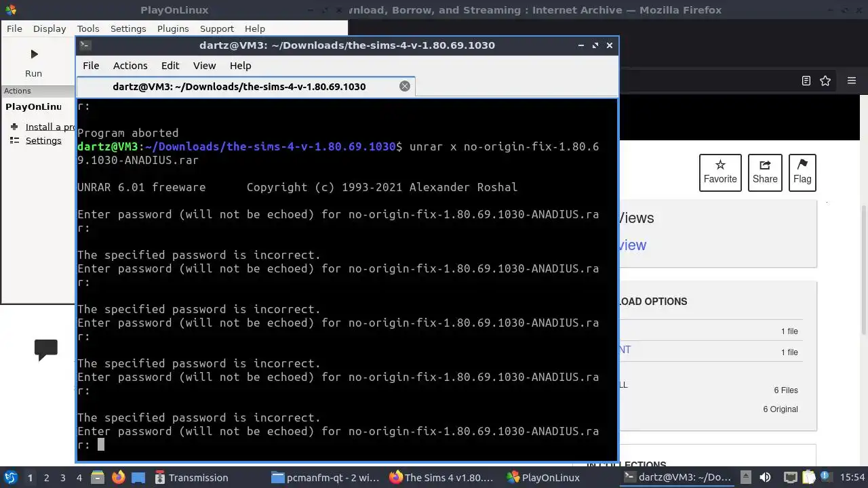Click the terminal cursor at the last password prompt
Screen dimensions: 868x488
point(100,445)
